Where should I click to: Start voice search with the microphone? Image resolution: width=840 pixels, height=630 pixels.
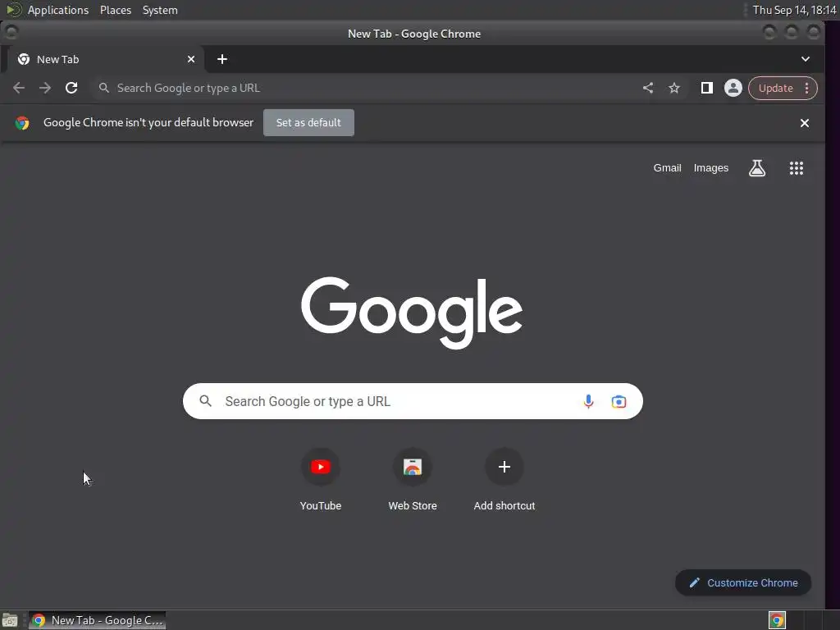(x=588, y=401)
